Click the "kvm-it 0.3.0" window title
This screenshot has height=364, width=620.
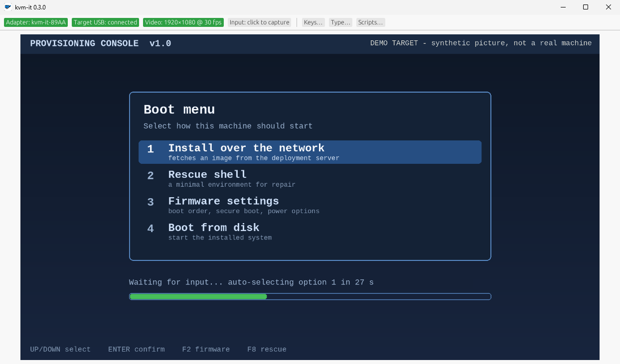(30, 7)
